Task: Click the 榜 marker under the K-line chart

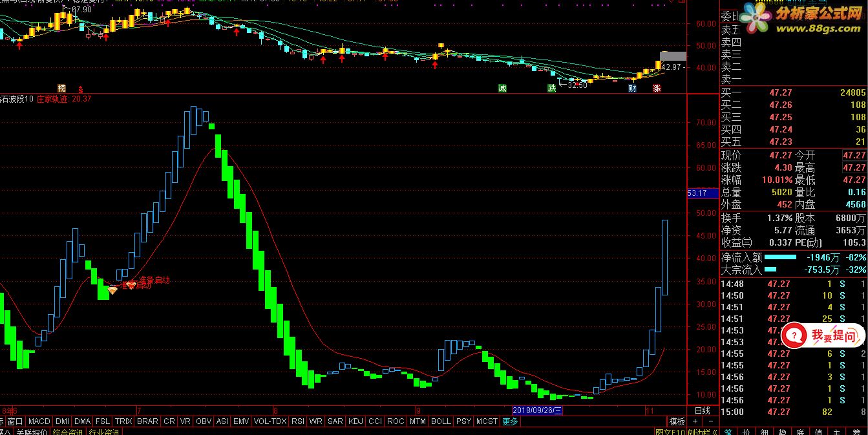Action: tap(62, 88)
